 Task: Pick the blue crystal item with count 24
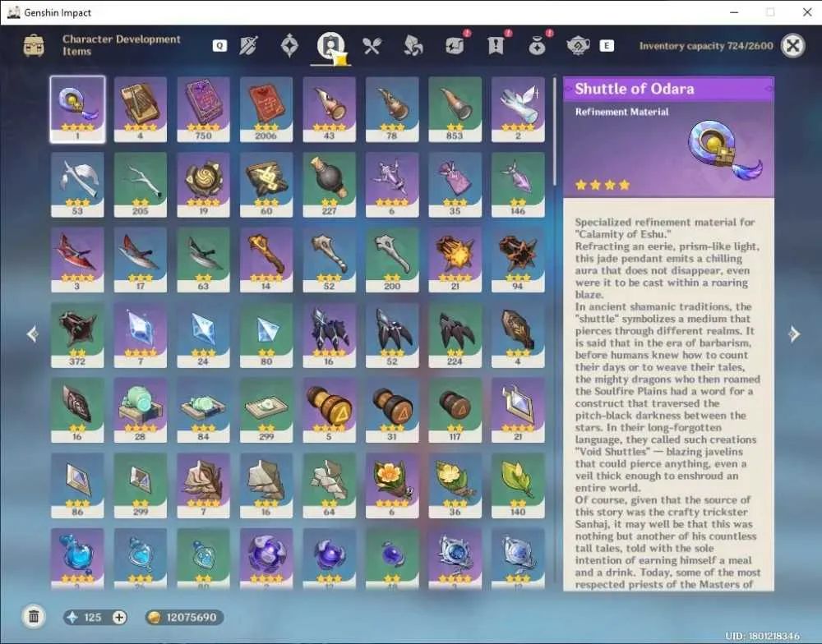(x=203, y=335)
